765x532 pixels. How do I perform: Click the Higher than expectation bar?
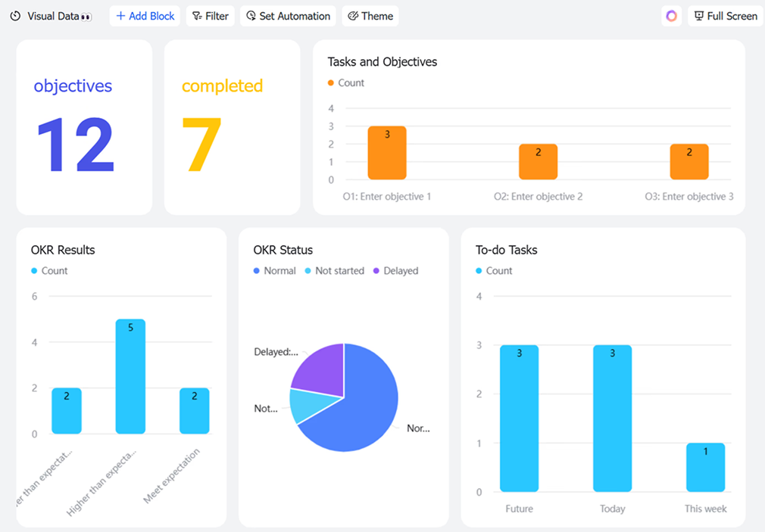click(130, 377)
